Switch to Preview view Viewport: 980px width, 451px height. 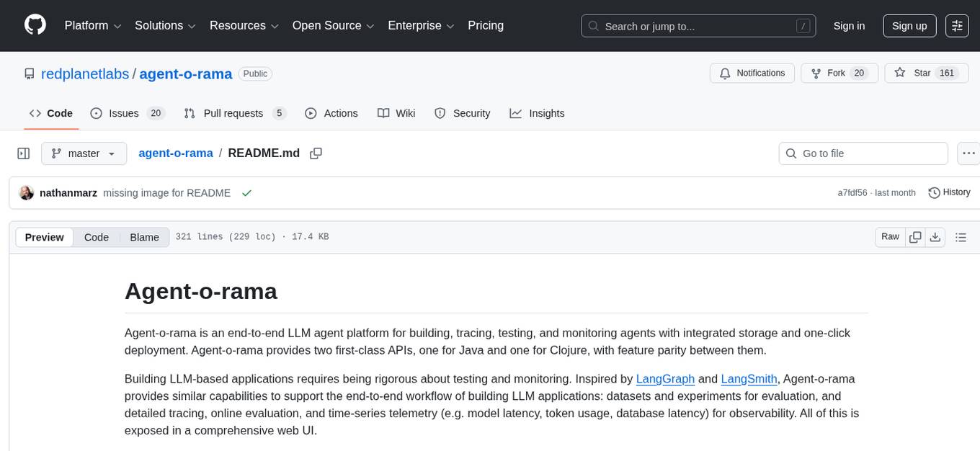(45, 237)
